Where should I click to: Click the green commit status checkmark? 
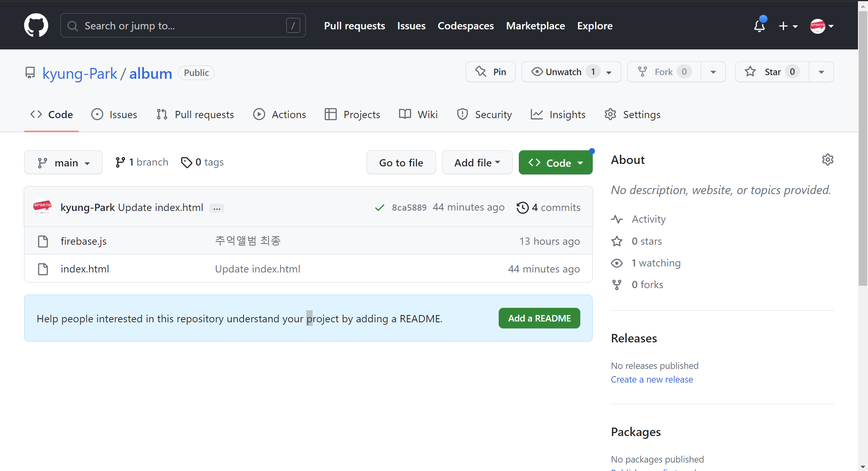(379, 207)
